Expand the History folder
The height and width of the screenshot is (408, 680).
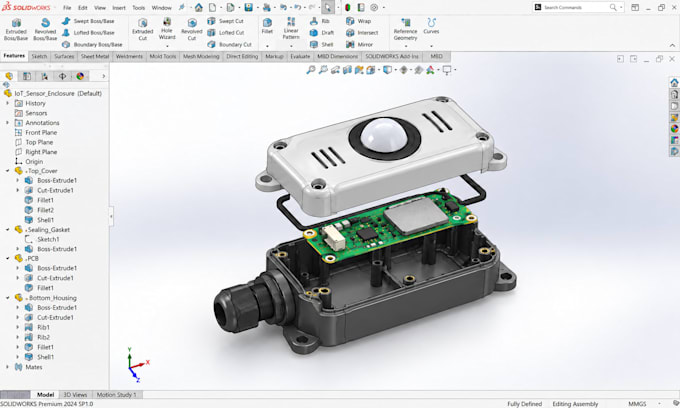(x=7, y=103)
